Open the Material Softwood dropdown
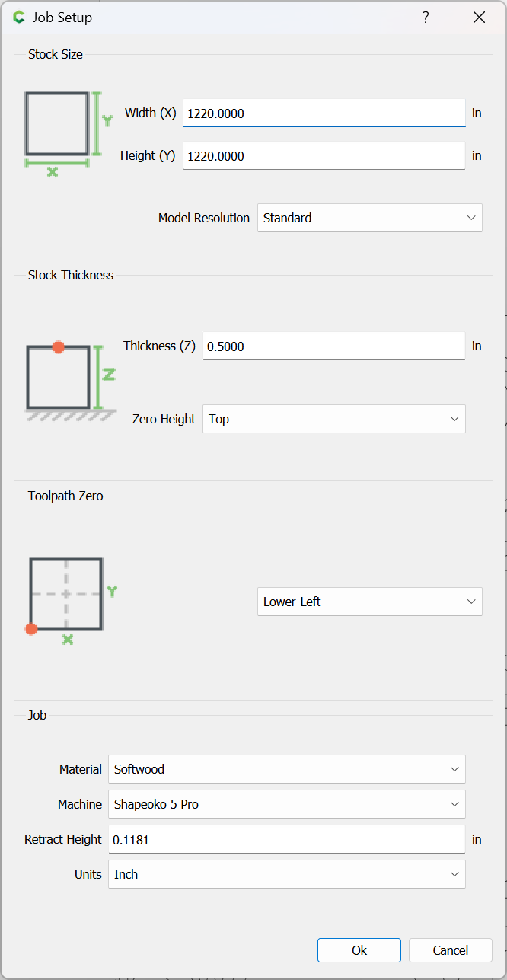 (287, 769)
